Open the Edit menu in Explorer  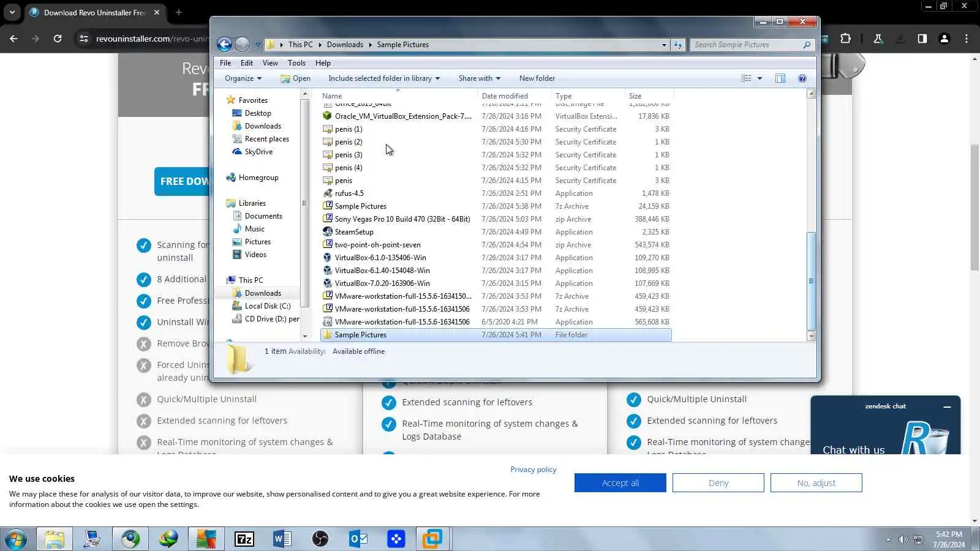247,63
